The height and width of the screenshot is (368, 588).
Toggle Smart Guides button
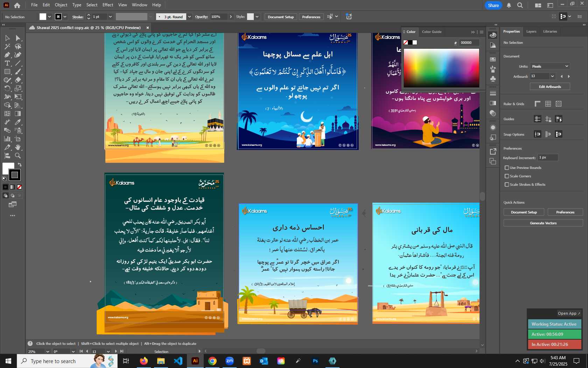coord(559,119)
